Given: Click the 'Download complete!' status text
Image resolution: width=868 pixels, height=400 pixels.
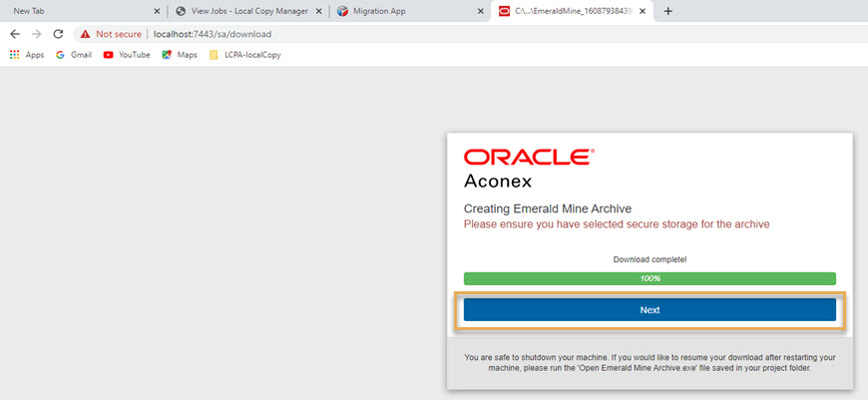Looking at the screenshot, I should click(650, 259).
